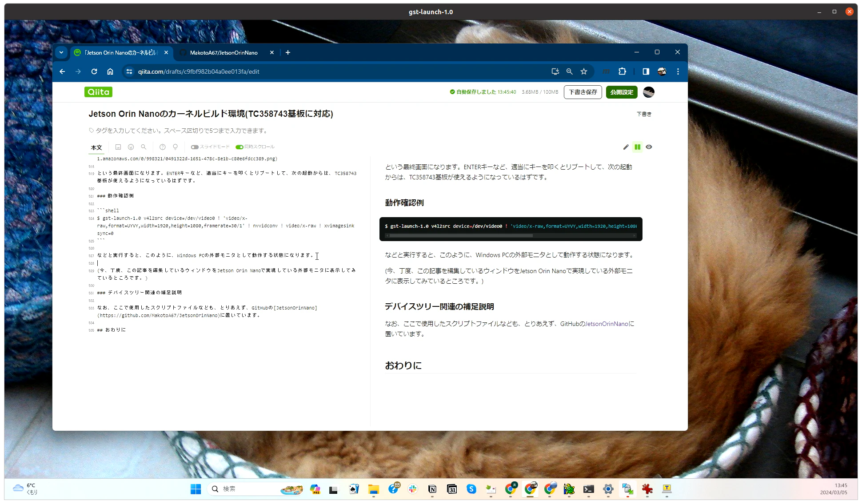Click the lightbulb tips icon in editor
Viewport: 862px width, 504px height.
pyautogui.click(x=176, y=147)
